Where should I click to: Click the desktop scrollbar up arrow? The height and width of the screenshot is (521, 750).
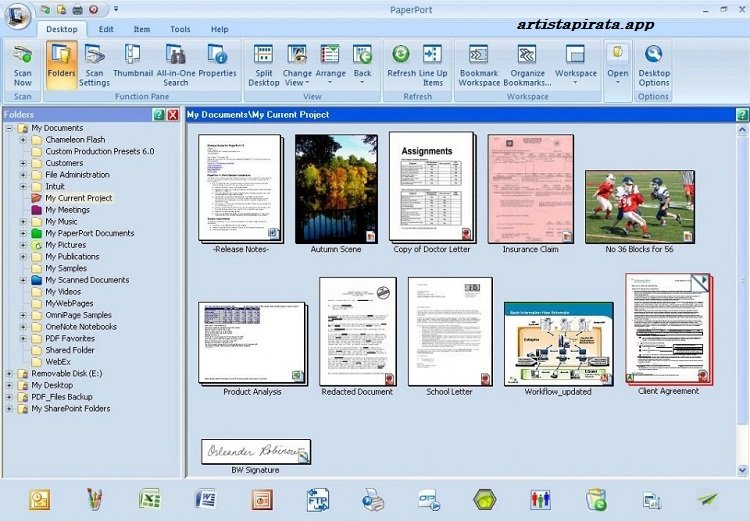pos(742,129)
